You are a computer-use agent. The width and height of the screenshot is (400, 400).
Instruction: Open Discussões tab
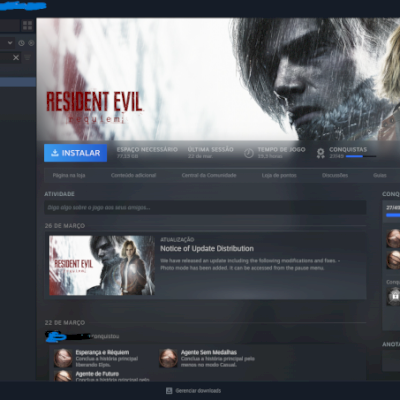tap(335, 175)
